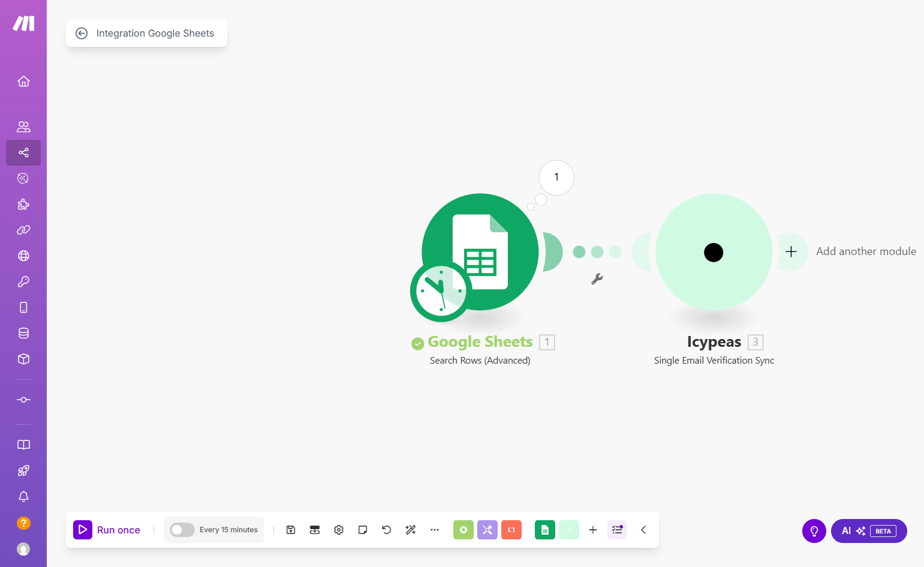The width and height of the screenshot is (924, 567).
Task: Open the book-shaped Resource hub icon in the sidebar
Action: pos(23,445)
